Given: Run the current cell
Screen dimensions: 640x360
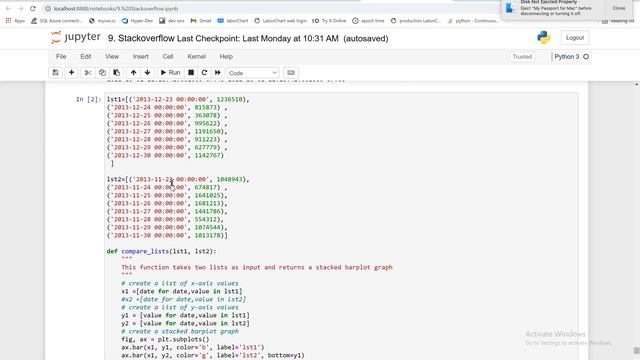Looking at the screenshot, I should click(171, 73).
